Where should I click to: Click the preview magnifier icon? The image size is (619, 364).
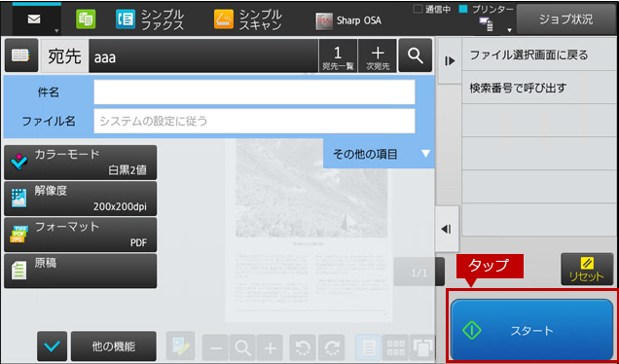pyautogui.click(x=242, y=347)
